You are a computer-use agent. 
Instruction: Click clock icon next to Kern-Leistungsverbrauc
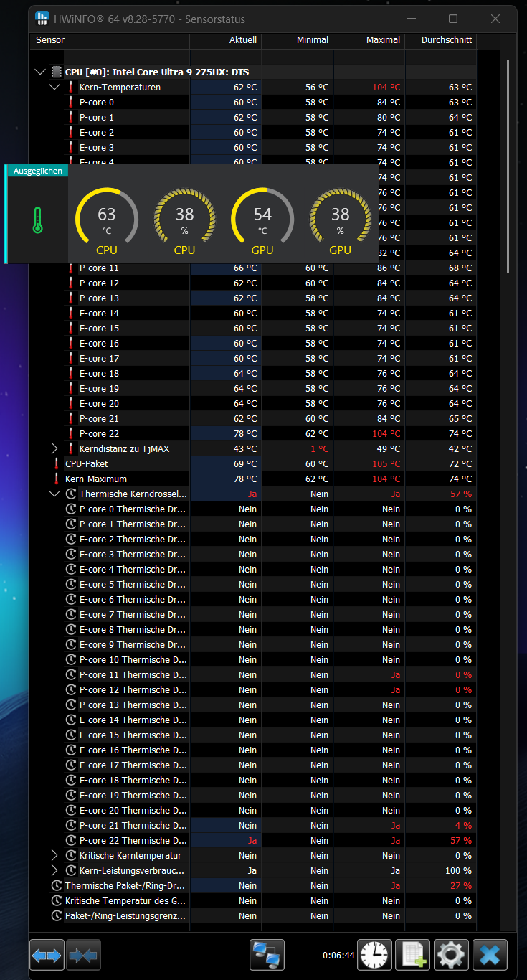point(71,870)
